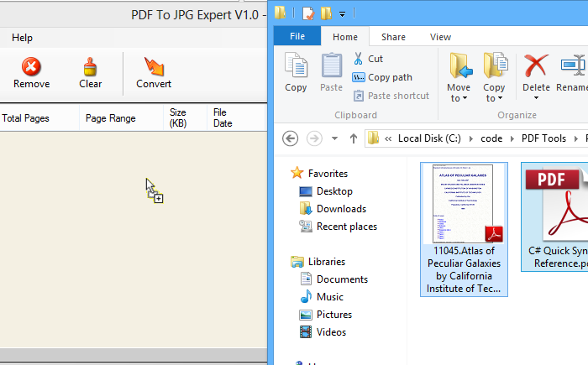Click PDF Tools in address bar

click(x=543, y=138)
